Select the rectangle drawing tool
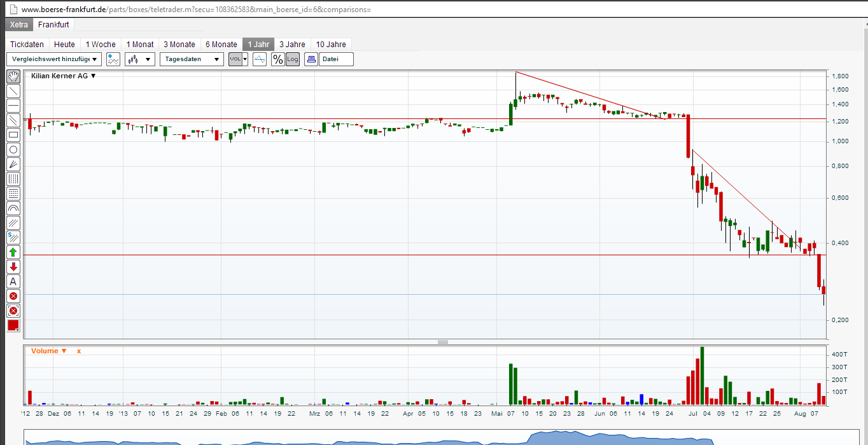The image size is (868, 445). (x=13, y=135)
